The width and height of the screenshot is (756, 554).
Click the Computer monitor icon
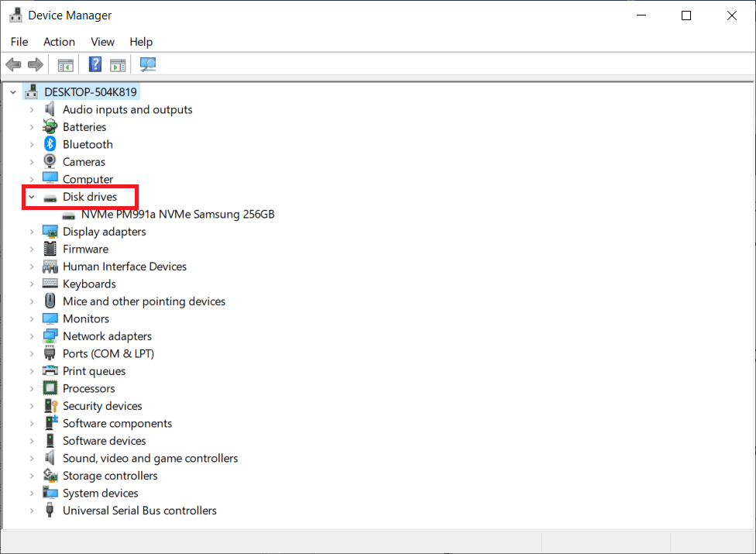pos(50,178)
